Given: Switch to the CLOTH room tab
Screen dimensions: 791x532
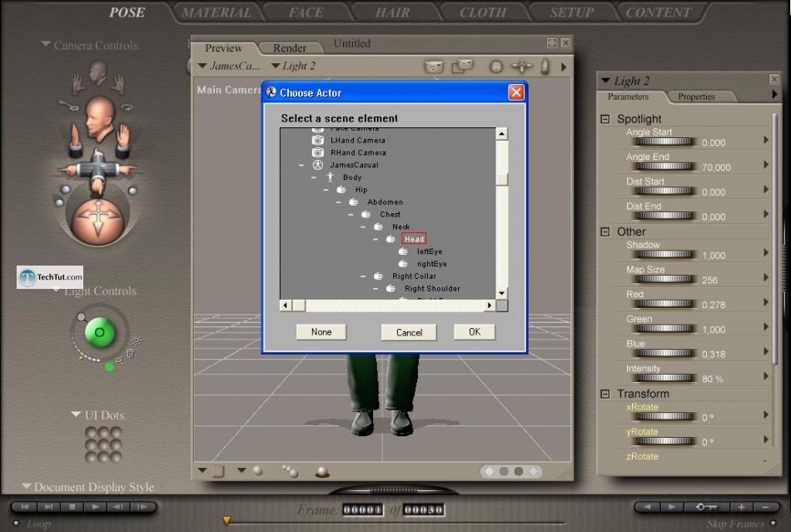Looking at the screenshot, I should (483, 12).
